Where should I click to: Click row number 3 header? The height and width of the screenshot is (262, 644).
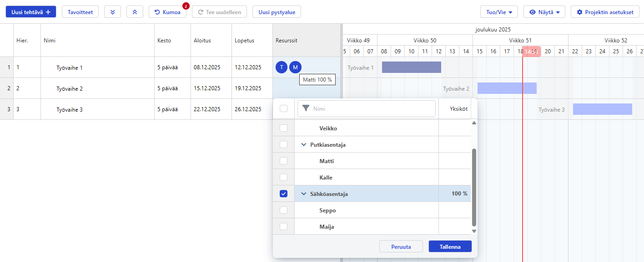(7, 109)
